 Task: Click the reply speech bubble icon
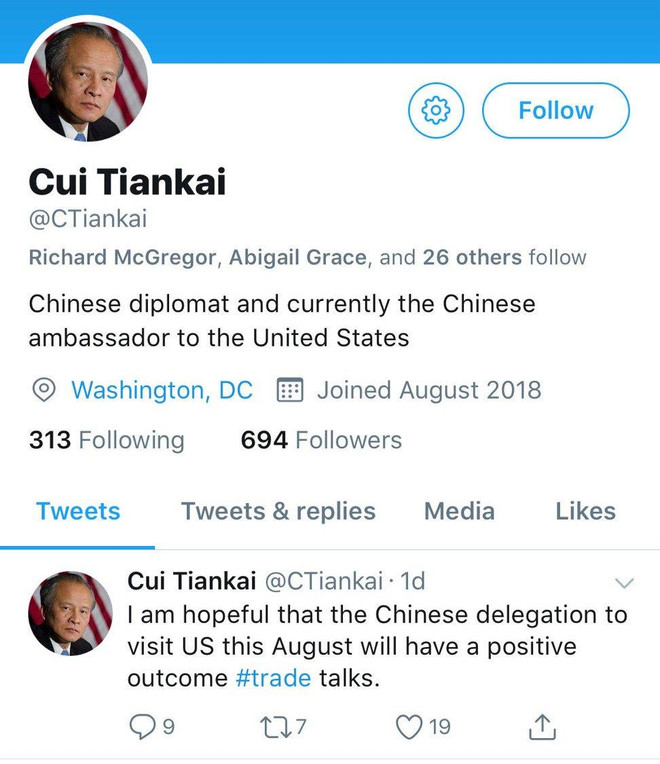click(x=142, y=726)
